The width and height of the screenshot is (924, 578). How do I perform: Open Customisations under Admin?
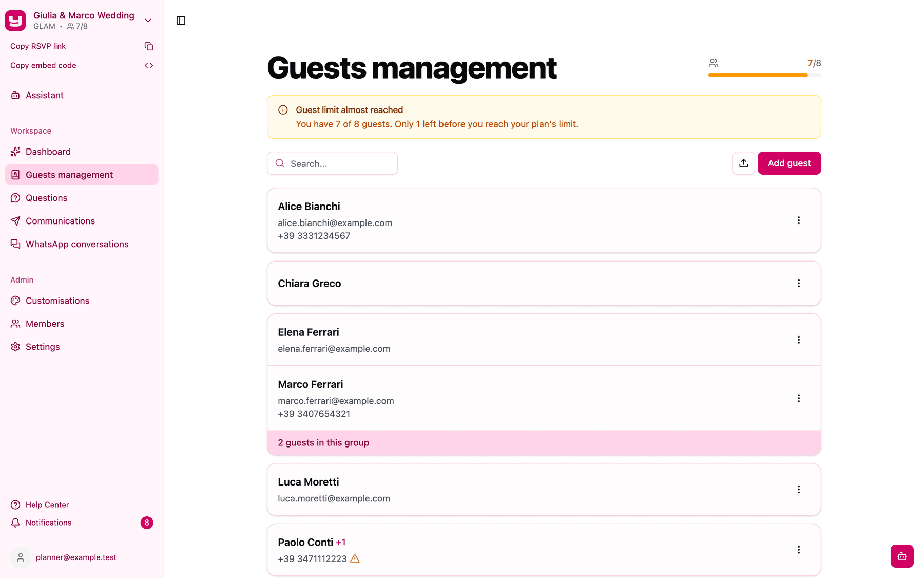click(82, 301)
